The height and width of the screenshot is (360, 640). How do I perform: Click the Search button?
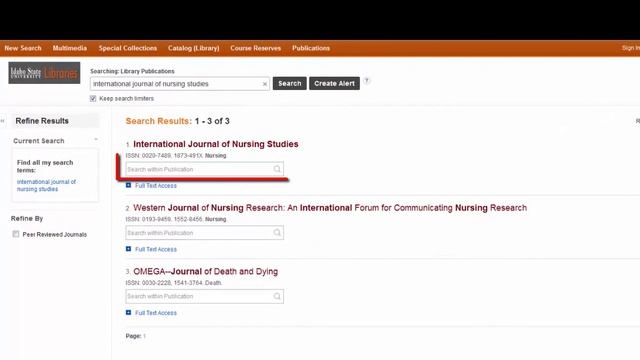(290, 83)
